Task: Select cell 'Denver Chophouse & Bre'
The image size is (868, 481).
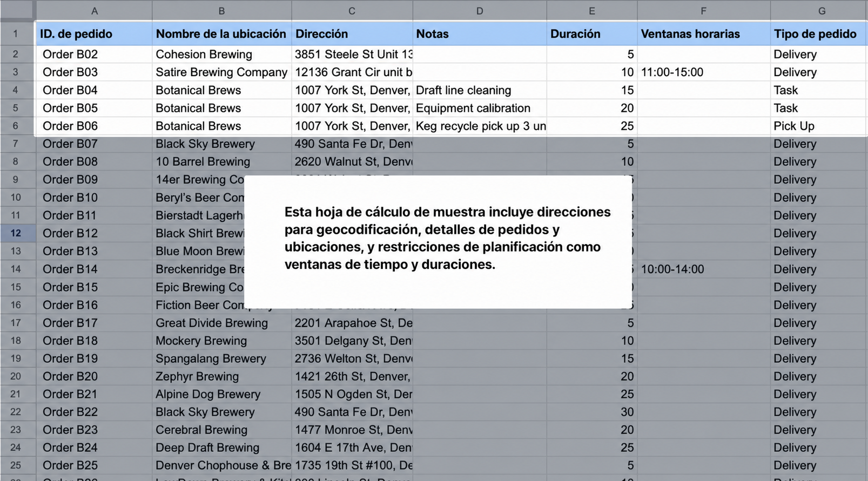Action: pos(221,465)
